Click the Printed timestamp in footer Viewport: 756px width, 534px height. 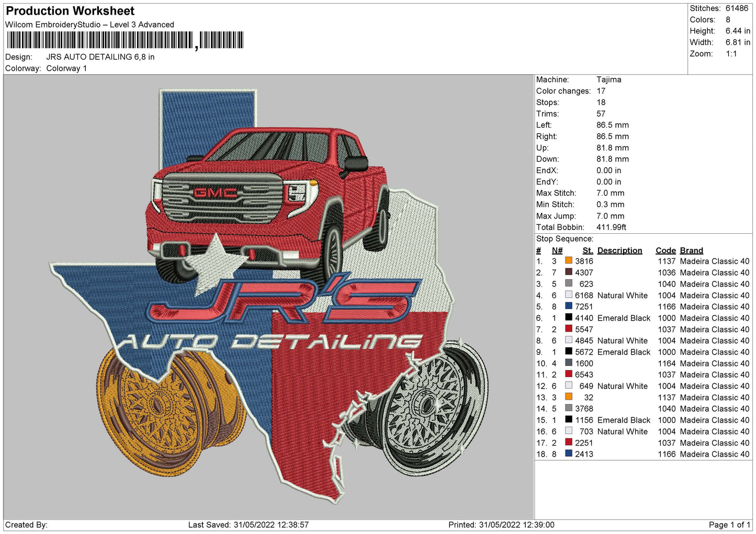501,525
